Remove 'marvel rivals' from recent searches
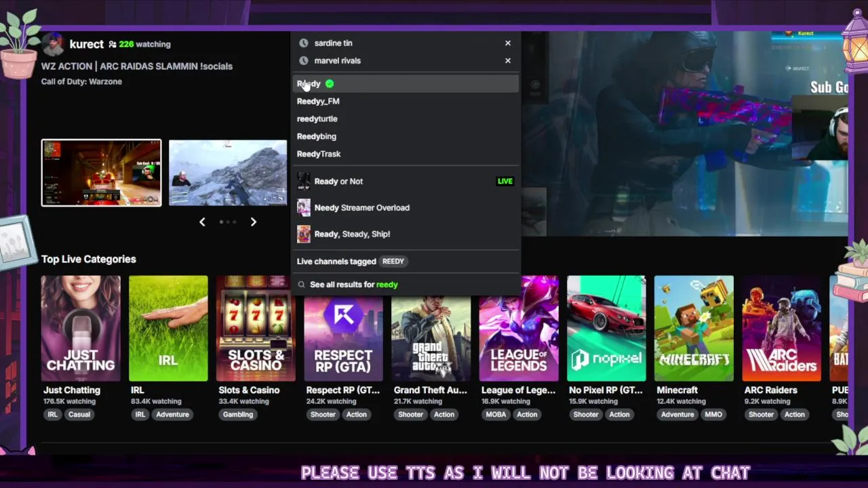Screen dimensions: 868x488 point(507,60)
